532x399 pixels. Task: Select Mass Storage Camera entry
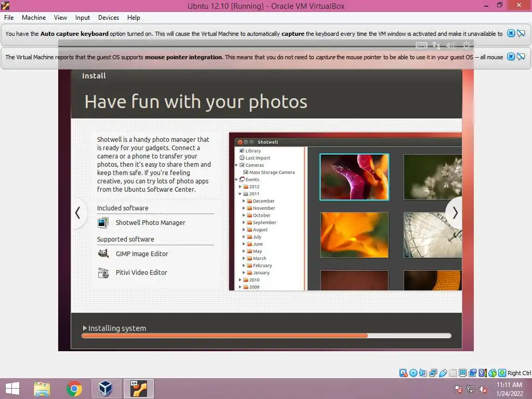269,172
